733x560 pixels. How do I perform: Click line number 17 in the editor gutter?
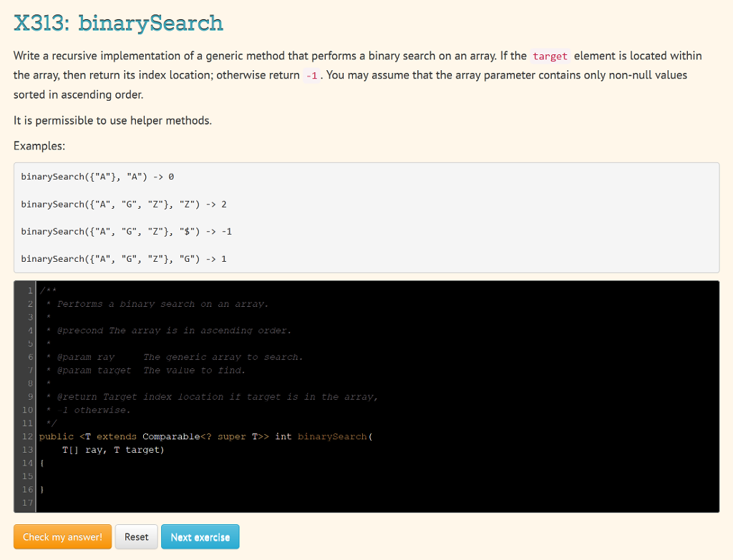tap(27, 503)
